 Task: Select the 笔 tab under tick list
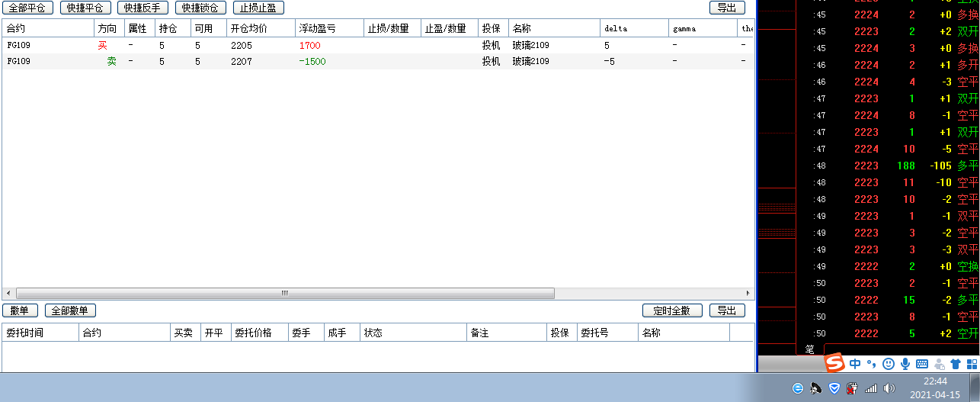(810, 349)
